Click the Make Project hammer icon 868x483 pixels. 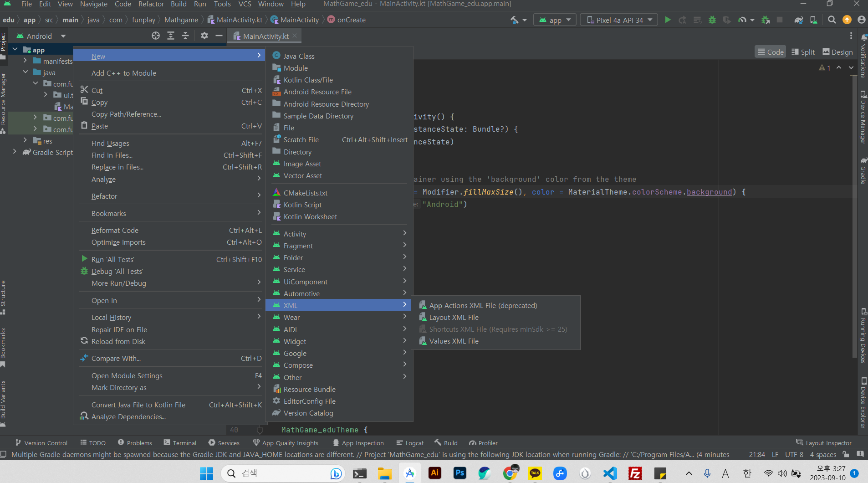point(515,20)
